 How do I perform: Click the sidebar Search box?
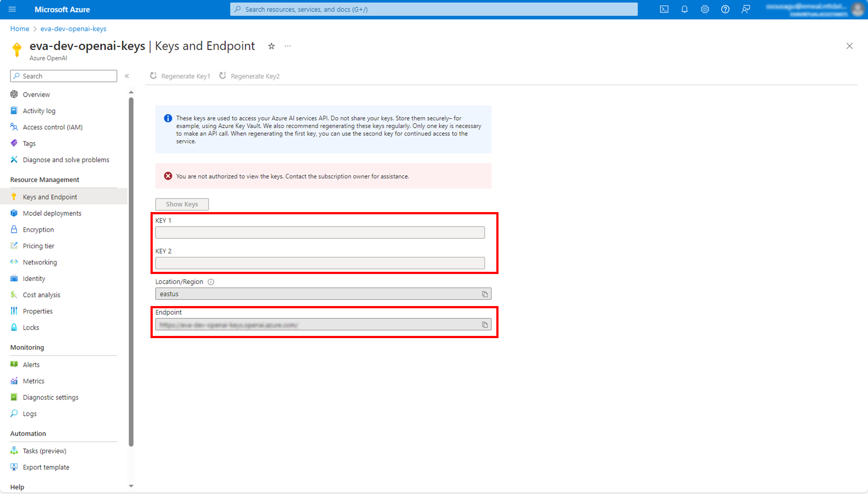click(64, 76)
